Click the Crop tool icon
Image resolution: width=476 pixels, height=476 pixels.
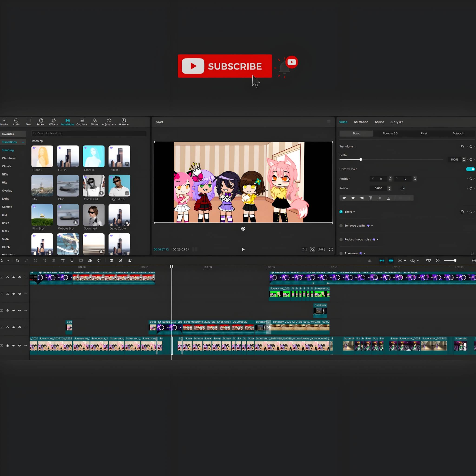[x=81, y=260]
